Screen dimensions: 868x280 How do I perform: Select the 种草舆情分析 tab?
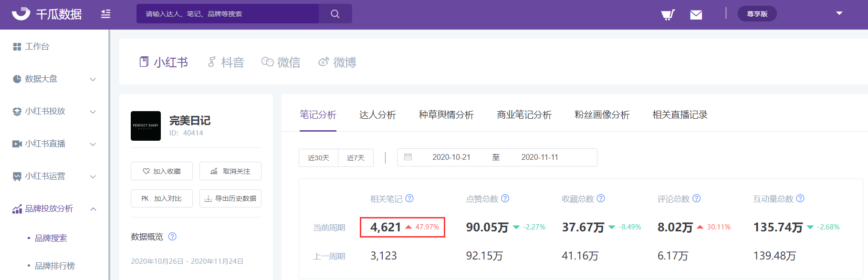click(446, 114)
